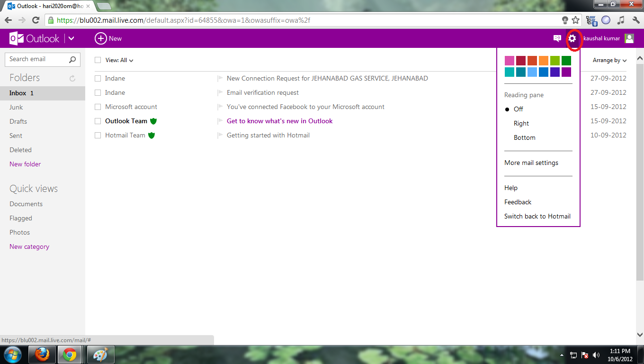Image resolution: width=644 pixels, height=364 pixels.
Task: Click green shield next to Hotmail Team
Action: click(152, 135)
